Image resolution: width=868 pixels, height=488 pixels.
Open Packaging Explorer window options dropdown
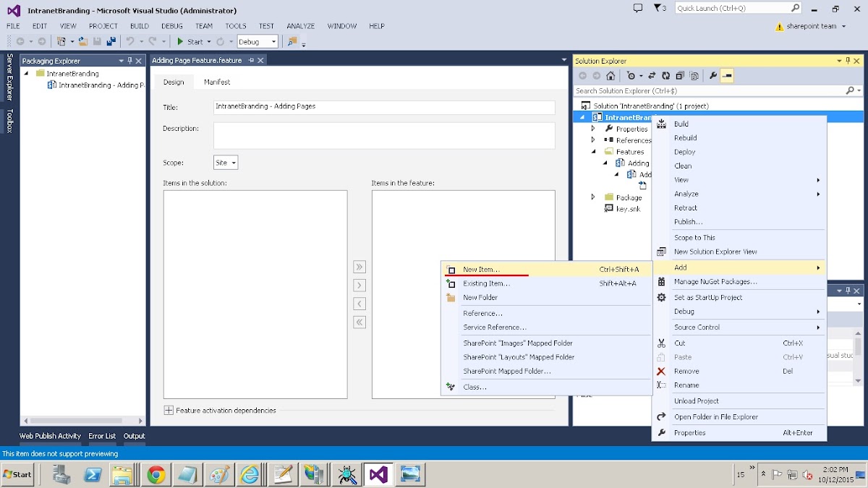tap(121, 61)
